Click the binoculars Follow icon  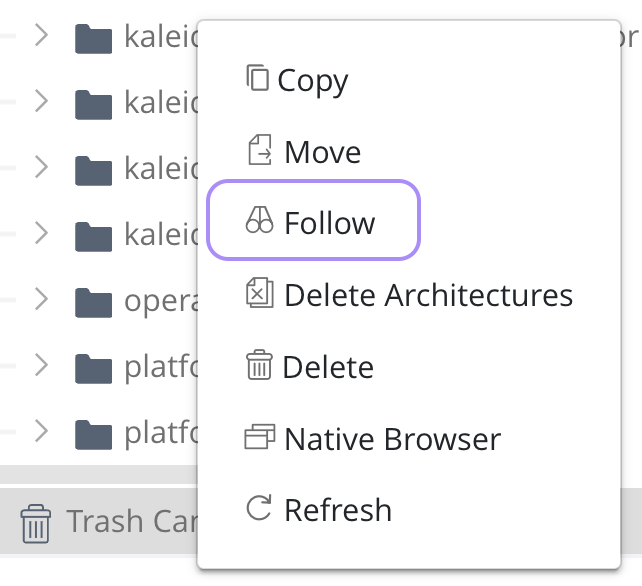[x=259, y=220]
